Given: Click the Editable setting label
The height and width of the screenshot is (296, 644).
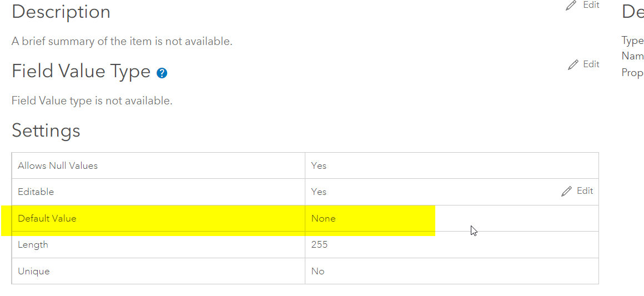Looking at the screenshot, I should click(x=36, y=192).
